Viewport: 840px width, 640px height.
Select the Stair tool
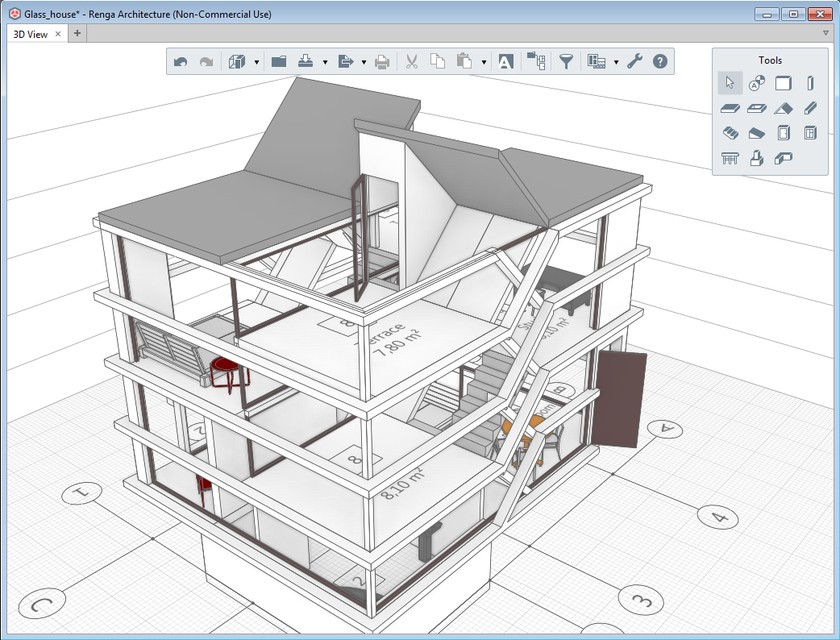pos(731,132)
